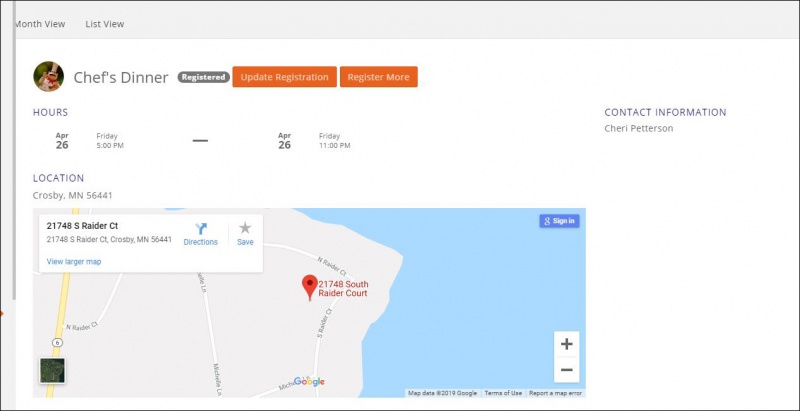The width and height of the screenshot is (800, 411).
Task: Click the 21748 South Raider Court label
Action: point(344,289)
